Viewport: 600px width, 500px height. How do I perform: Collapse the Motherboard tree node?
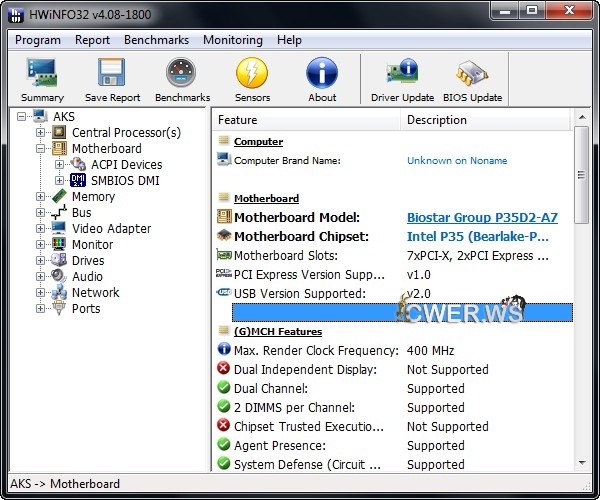[41, 149]
